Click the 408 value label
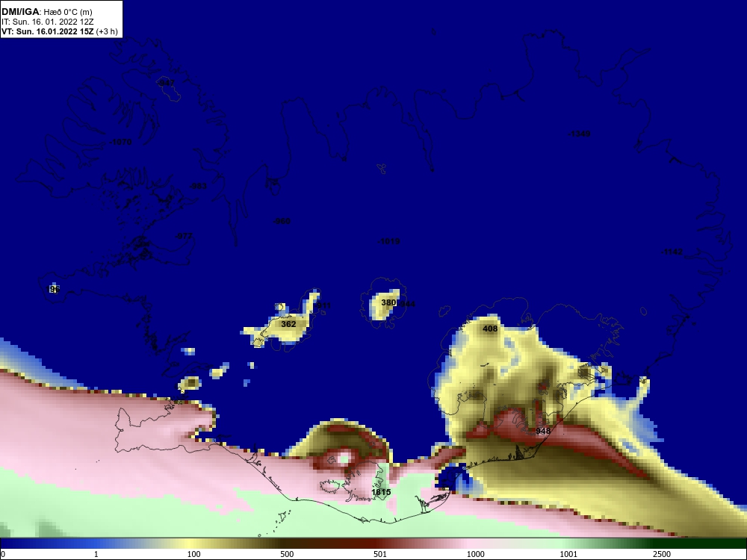Viewport: 747px width, 560px height. click(490, 329)
